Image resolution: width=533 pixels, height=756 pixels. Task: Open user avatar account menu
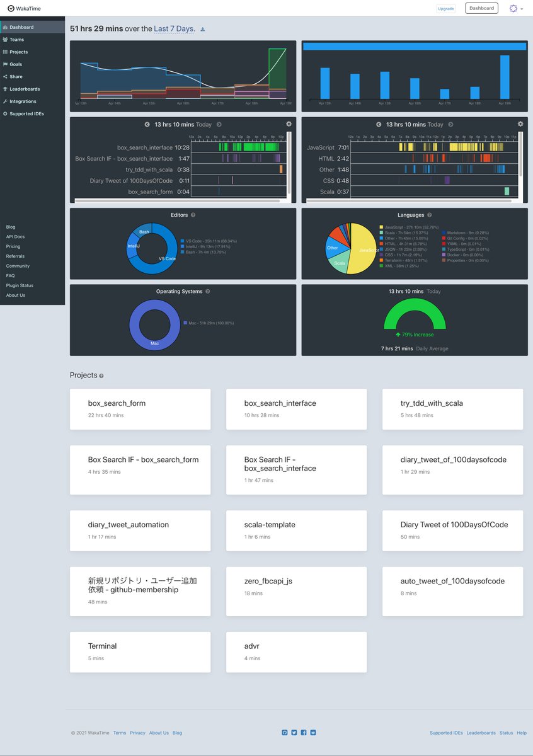[x=516, y=8]
